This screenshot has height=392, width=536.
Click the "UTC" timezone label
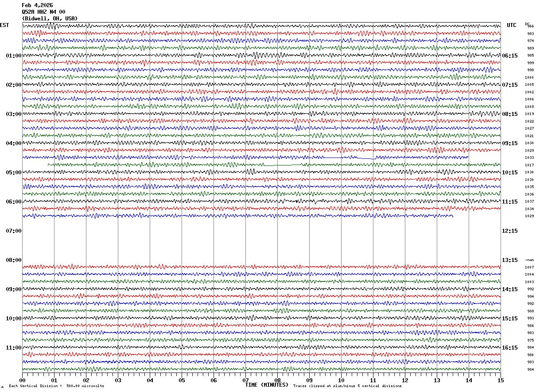point(512,25)
